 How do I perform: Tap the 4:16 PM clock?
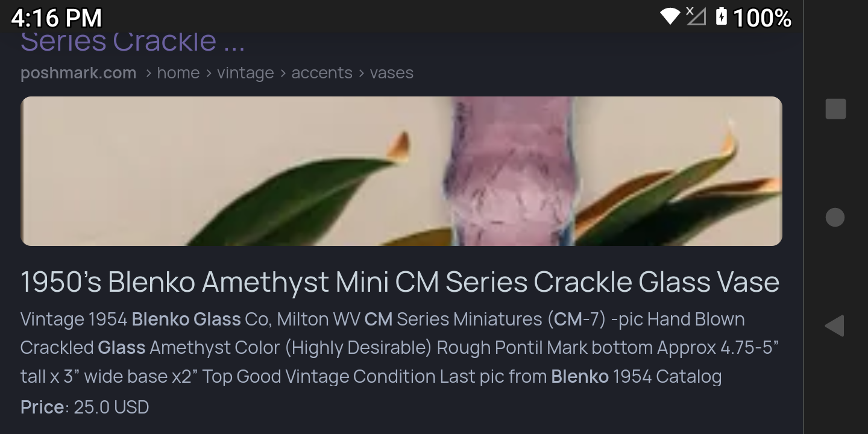57,17
